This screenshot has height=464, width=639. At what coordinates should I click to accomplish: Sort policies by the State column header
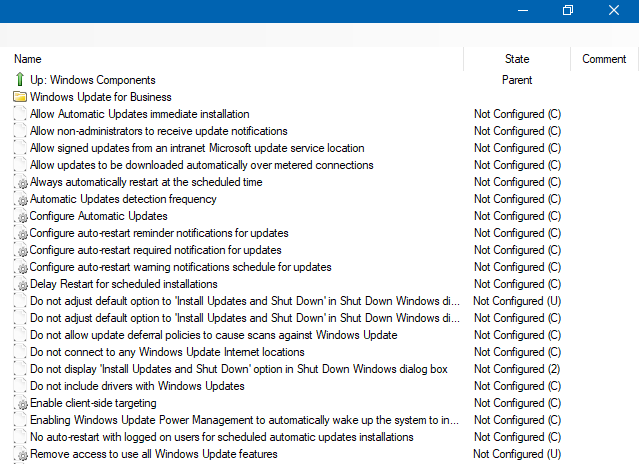coord(517,59)
